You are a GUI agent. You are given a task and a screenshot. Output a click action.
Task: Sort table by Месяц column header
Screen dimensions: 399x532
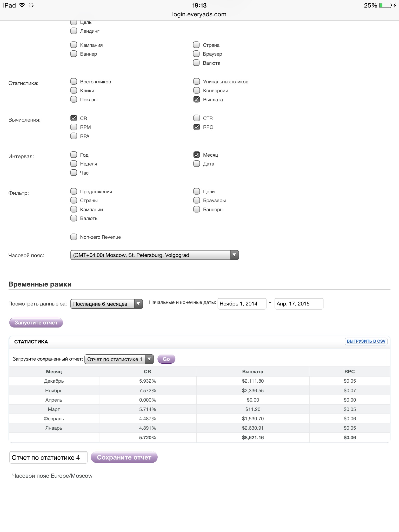point(54,372)
